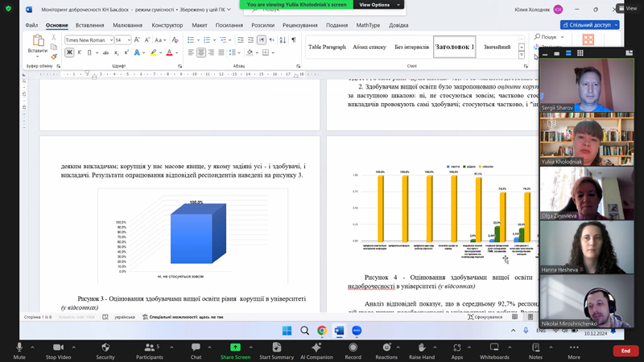Open the Times New Roman font dropdown

(x=87, y=39)
